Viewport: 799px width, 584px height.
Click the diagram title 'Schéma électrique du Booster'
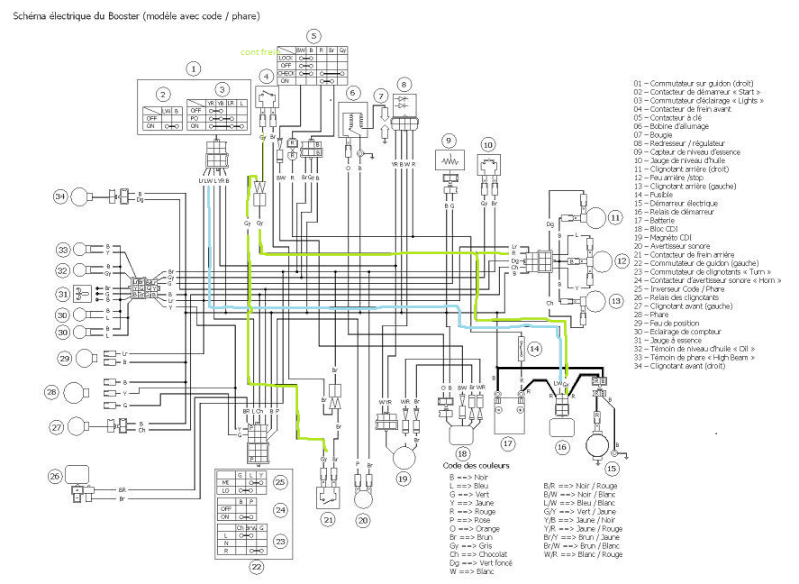click(76, 16)
